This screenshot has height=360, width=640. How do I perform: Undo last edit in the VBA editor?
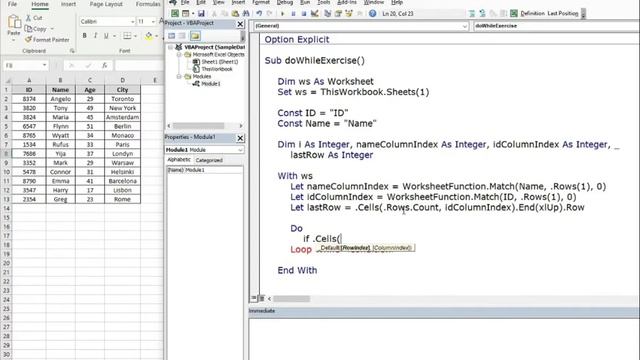tap(259, 13)
